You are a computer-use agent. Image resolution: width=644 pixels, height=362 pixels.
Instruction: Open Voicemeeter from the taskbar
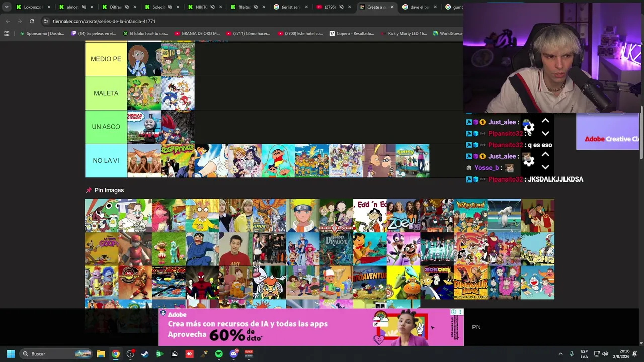tap(249, 354)
